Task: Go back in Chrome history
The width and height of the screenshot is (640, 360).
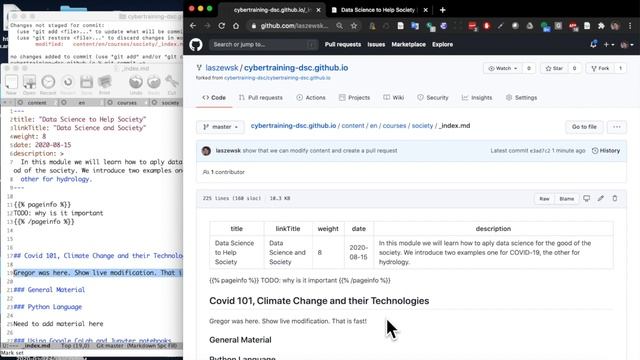Action: coord(193,26)
